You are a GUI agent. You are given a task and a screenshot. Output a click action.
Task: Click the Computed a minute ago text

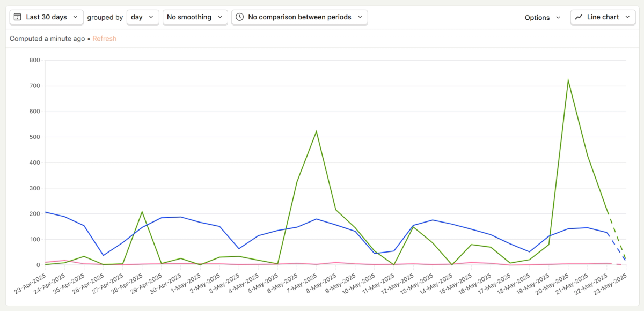pyautogui.click(x=47, y=39)
